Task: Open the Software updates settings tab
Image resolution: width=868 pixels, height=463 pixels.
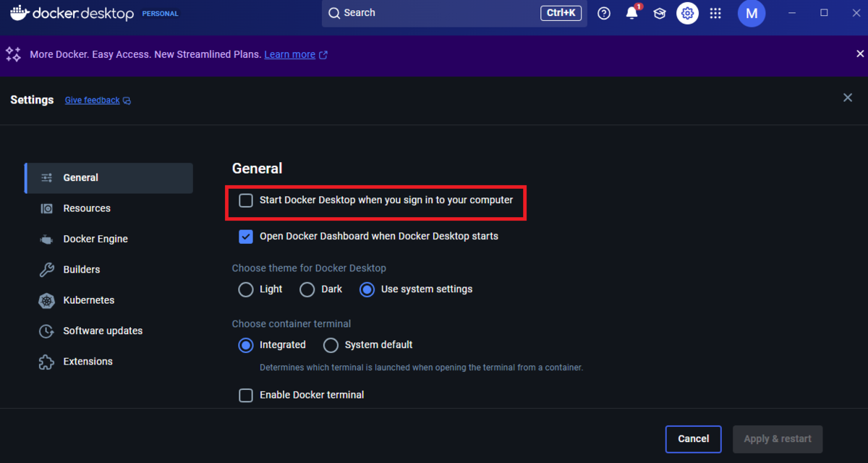Action: [109, 331]
